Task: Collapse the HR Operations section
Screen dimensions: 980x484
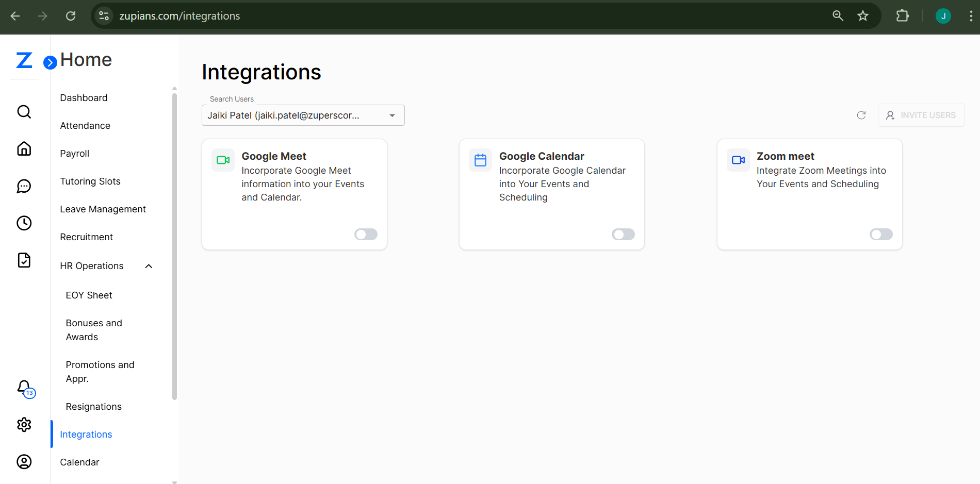Action: 149,266
